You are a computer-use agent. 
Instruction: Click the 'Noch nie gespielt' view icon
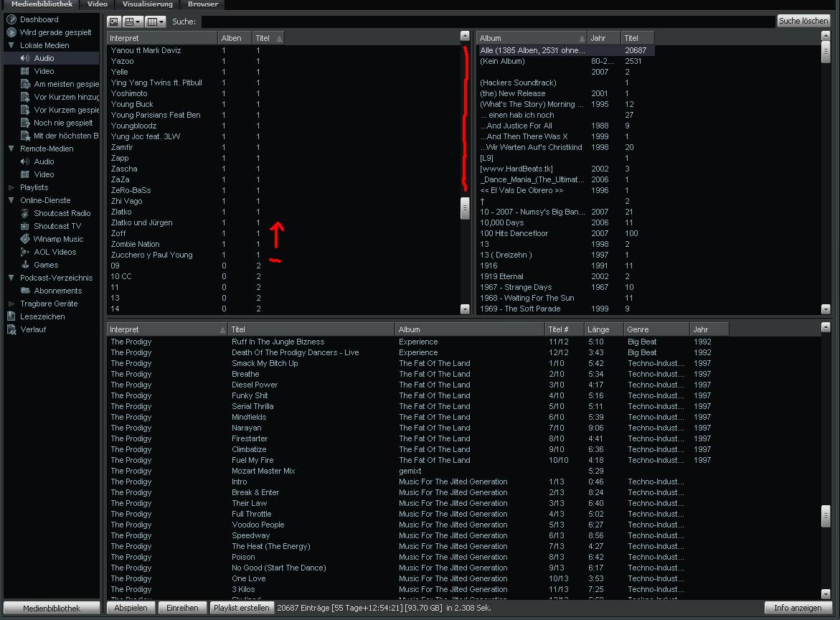[24, 123]
